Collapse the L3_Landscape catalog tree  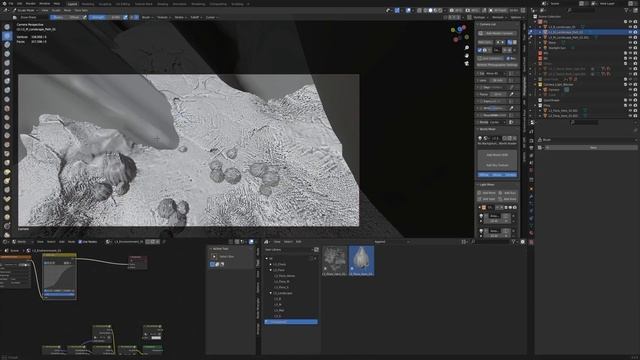271,293
